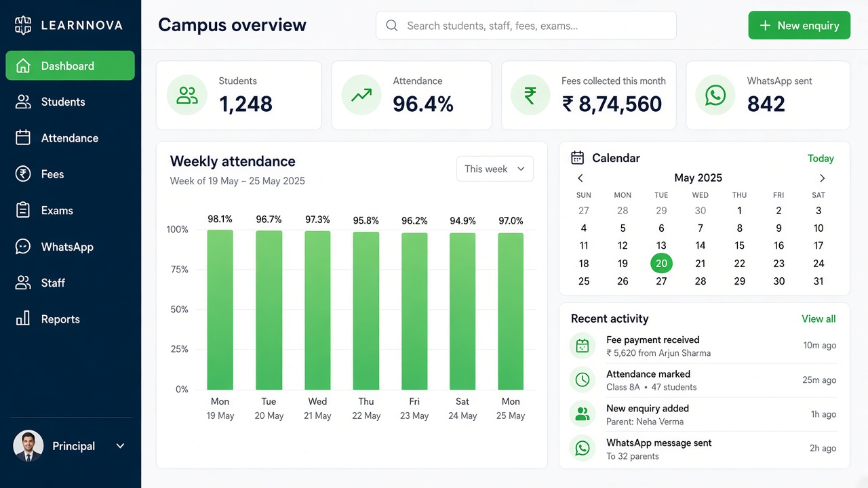Select 25 May in the calendar
Image resolution: width=868 pixels, height=488 pixels.
(584, 281)
